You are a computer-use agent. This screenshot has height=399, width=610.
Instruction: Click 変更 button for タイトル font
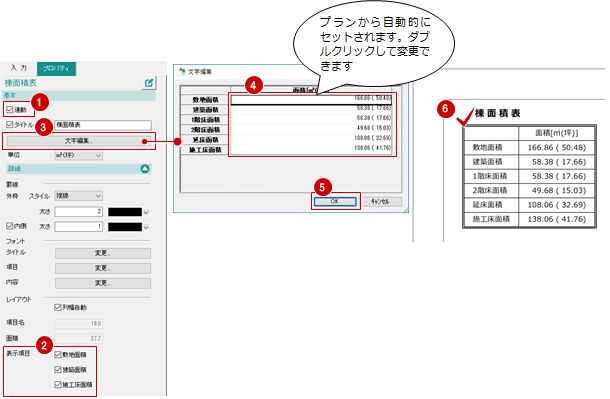click(103, 254)
